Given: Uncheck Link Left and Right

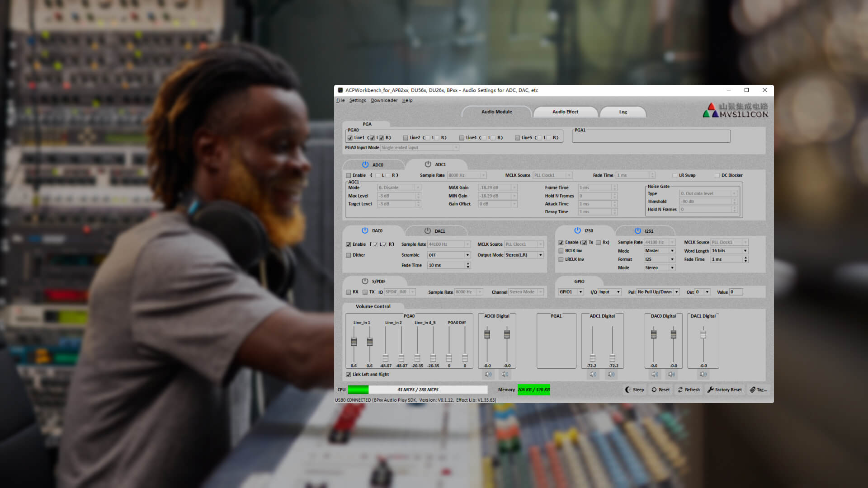Looking at the screenshot, I should coord(349,375).
